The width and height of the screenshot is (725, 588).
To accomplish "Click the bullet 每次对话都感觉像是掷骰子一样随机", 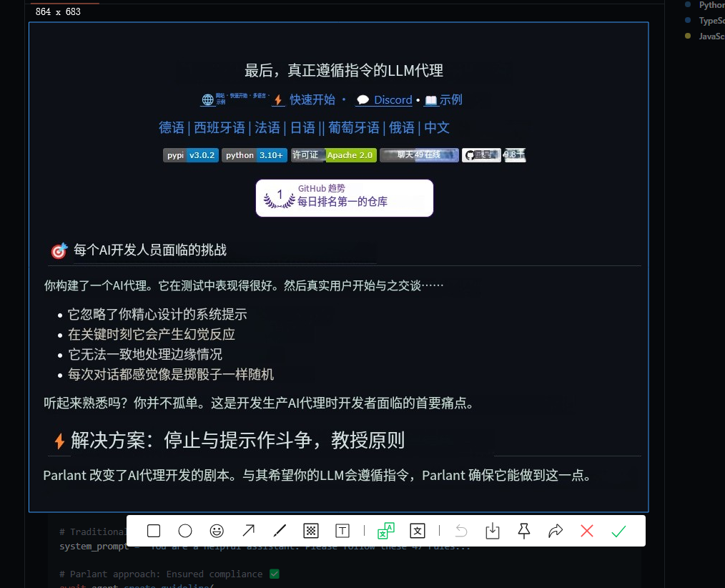I will (x=171, y=374).
